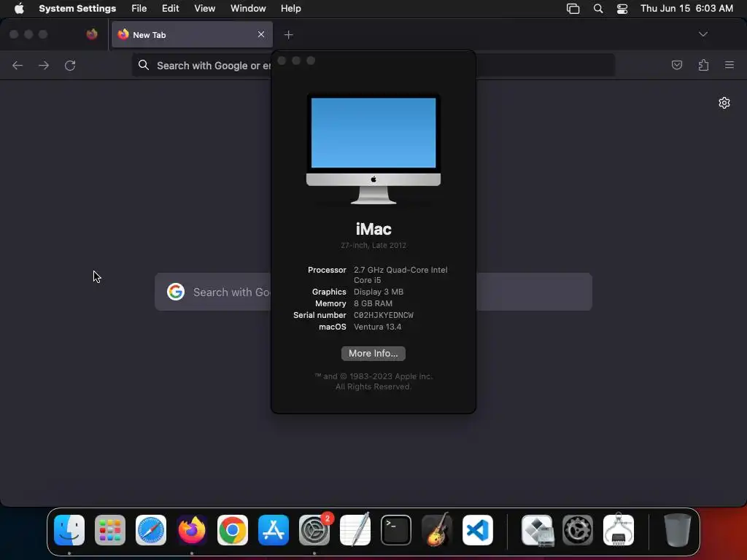Open System Settings with badge in Dock
Screen dimensions: 747x560
(314, 530)
